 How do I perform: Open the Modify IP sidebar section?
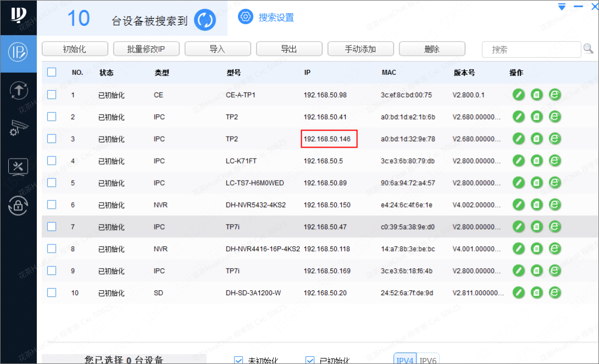(x=18, y=53)
